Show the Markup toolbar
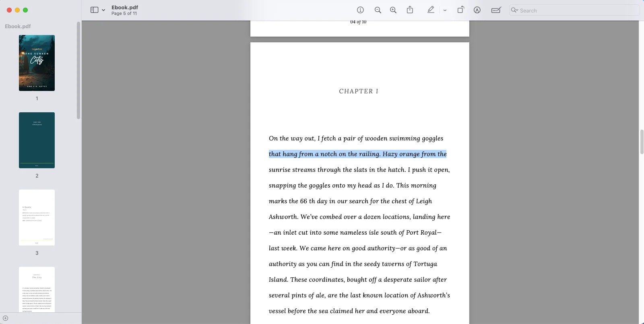The height and width of the screenshot is (324, 644). click(x=477, y=10)
